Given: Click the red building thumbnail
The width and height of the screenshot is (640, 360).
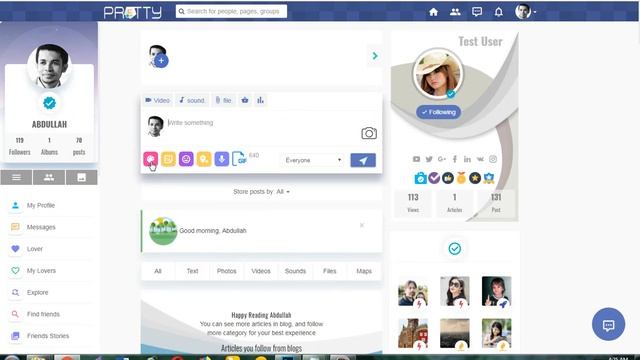Looking at the screenshot, I should (x=413, y=333).
